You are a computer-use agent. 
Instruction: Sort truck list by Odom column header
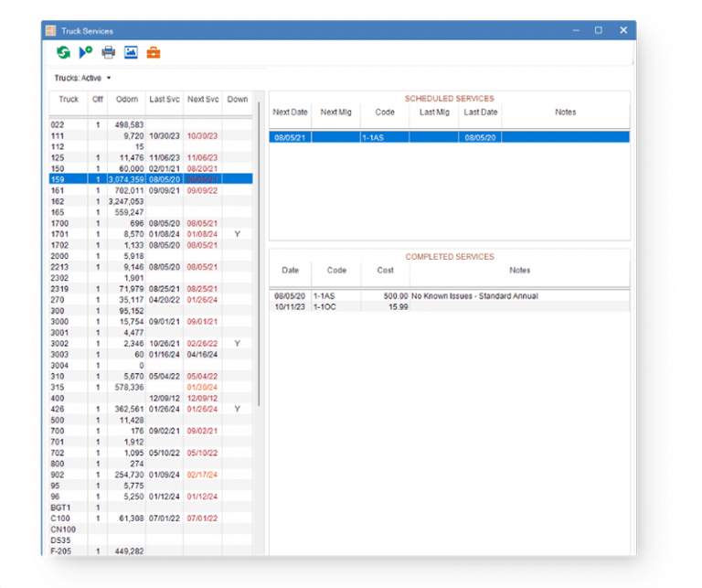click(x=126, y=100)
